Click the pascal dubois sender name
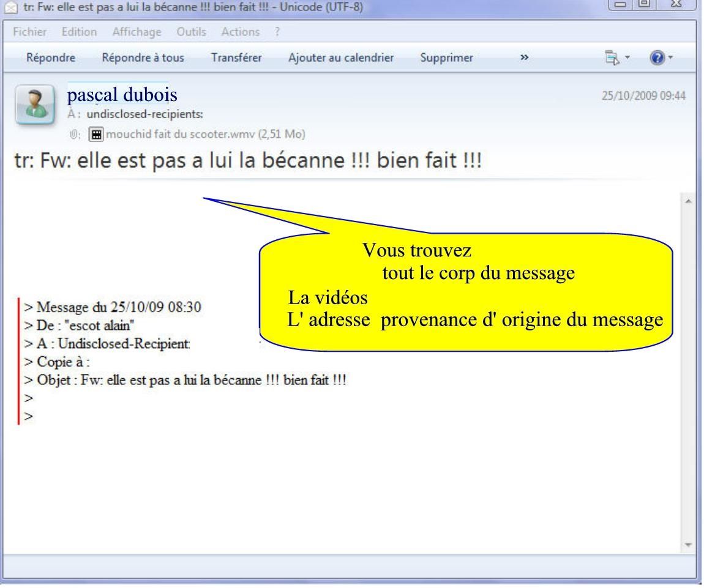The height and width of the screenshot is (588, 704). coord(122,95)
